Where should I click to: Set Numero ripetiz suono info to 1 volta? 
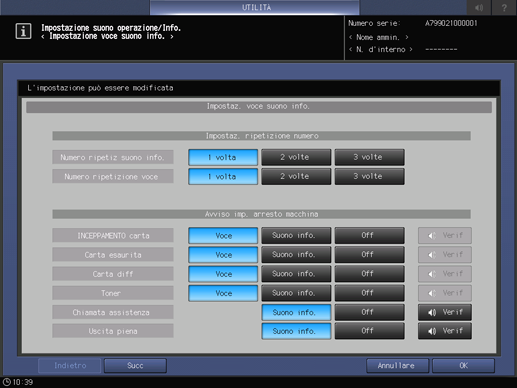(223, 157)
